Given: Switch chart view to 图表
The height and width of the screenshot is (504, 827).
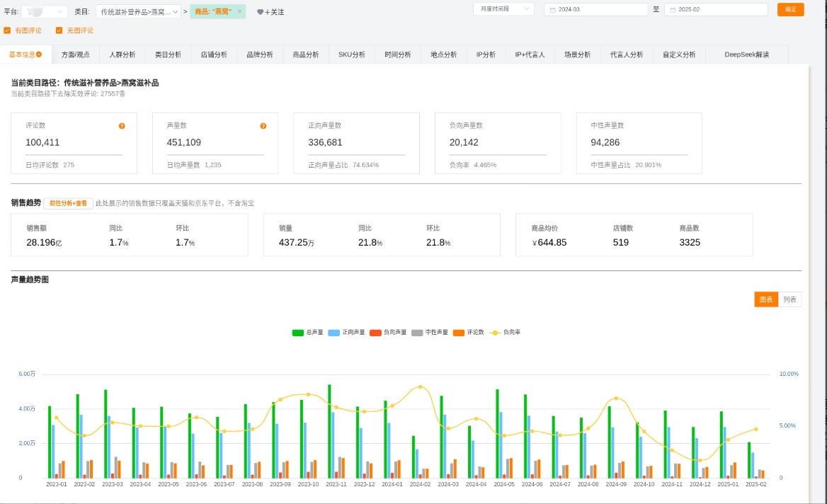Looking at the screenshot, I should [766, 299].
